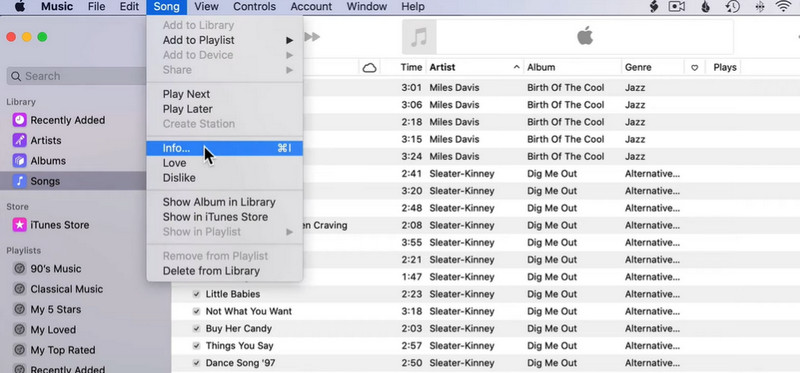Toggle the Little Babies checkbox

[196, 294]
